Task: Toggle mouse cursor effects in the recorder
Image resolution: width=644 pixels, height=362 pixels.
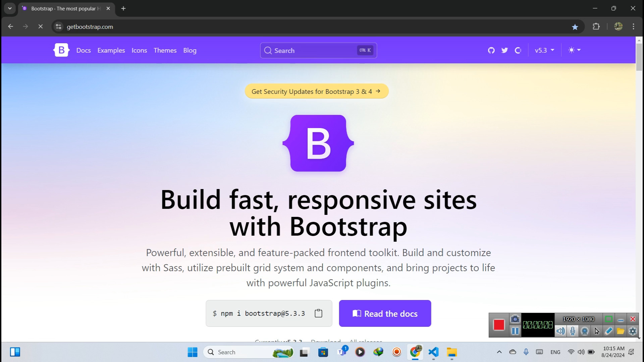Action: click(x=597, y=331)
